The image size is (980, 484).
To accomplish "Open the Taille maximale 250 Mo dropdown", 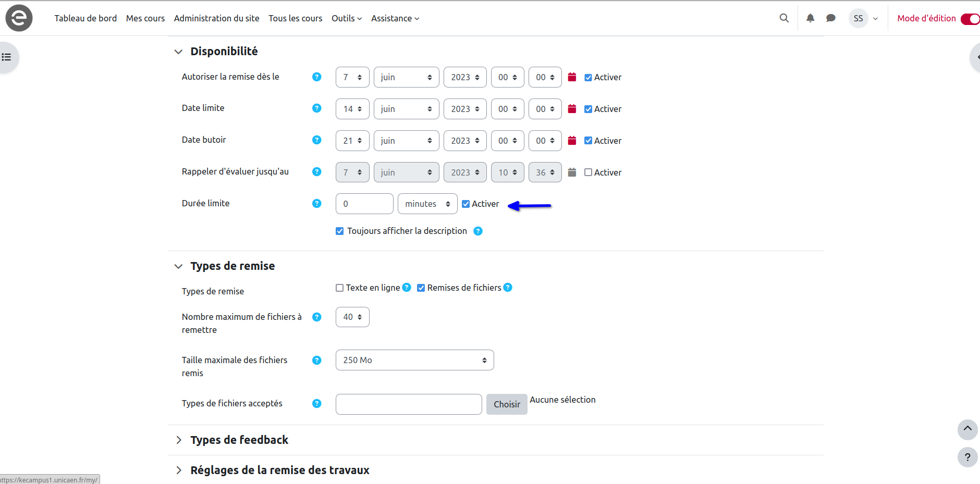I will coord(414,360).
